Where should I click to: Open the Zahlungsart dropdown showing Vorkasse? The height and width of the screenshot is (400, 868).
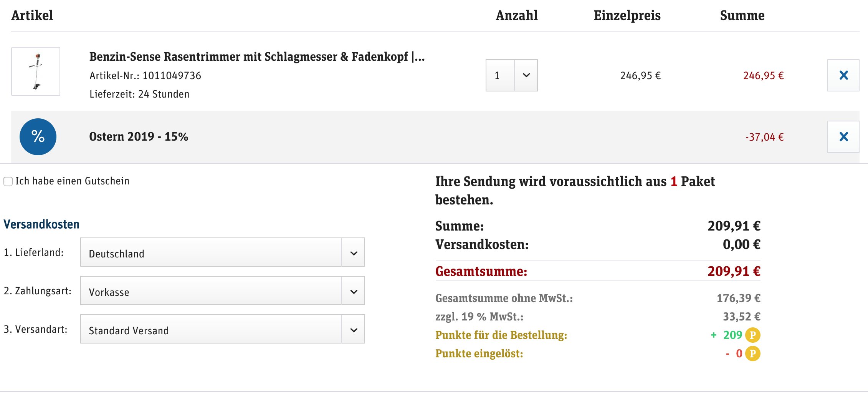222,291
